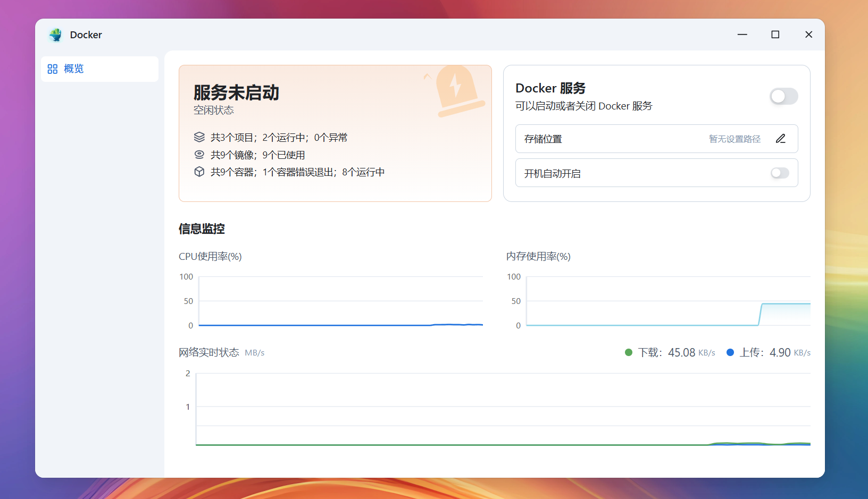Screen dimensions: 868x499
Task: Click the green 下载 legend dot
Action: coord(629,352)
